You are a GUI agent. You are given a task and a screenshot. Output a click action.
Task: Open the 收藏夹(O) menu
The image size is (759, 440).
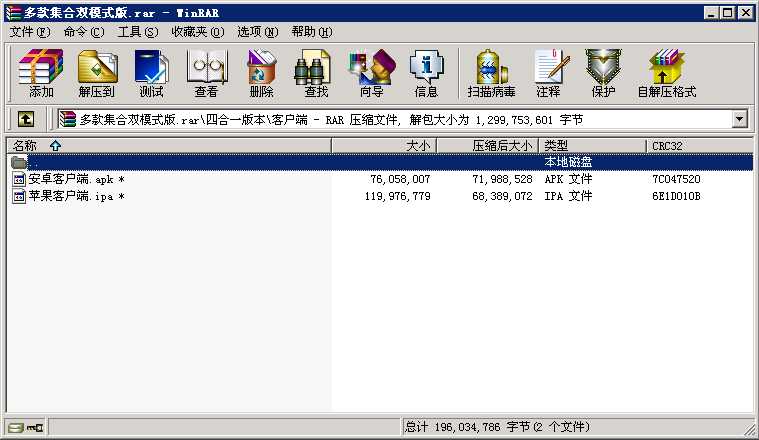197,32
